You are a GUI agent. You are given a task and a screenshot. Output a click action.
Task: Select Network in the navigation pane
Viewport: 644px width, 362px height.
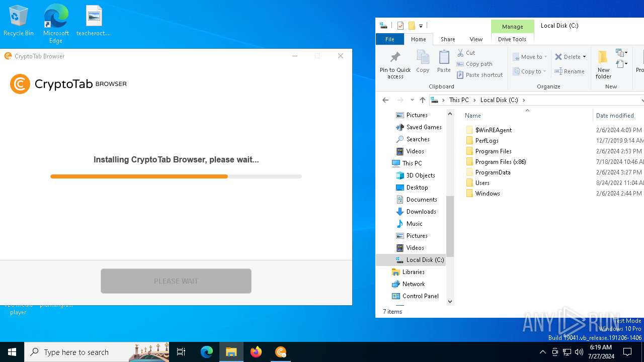tap(414, 284)
